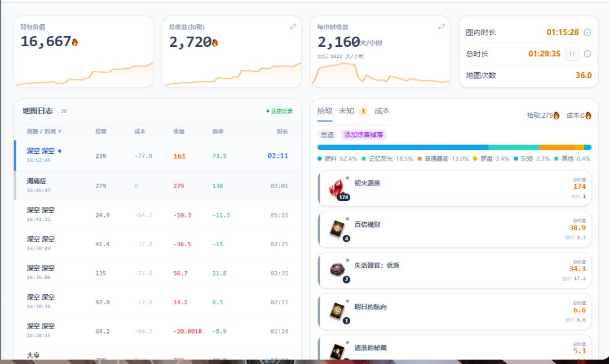609x364 pixels.
Task: Click the 明日的航向 item icon
Action: coord(337,311)
